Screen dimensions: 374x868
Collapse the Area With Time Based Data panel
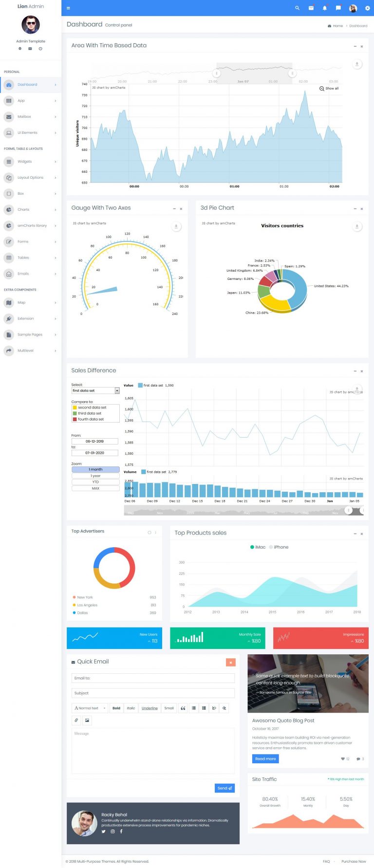click(x=355, y=46)
